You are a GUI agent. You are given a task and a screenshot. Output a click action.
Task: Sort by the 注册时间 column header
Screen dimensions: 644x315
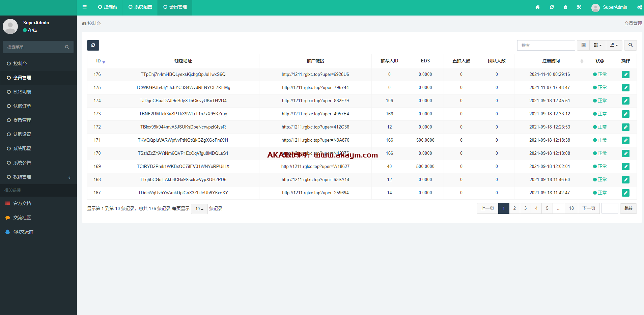[551, 61]
